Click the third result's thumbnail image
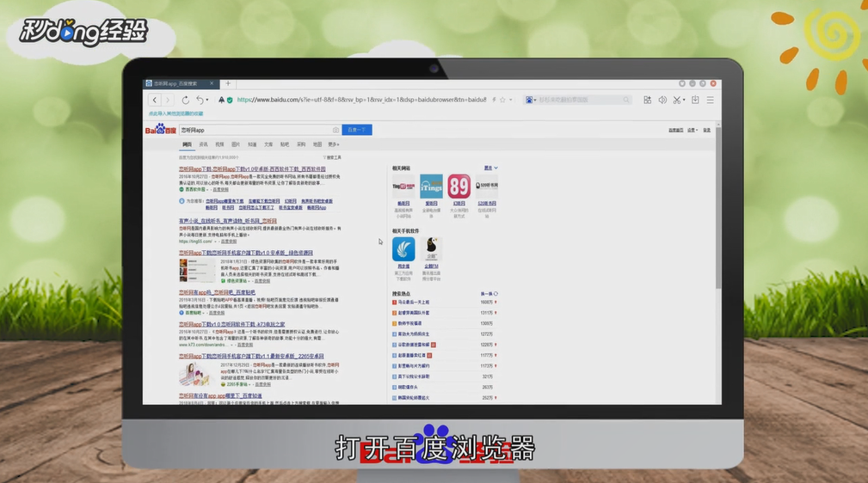 197,270
